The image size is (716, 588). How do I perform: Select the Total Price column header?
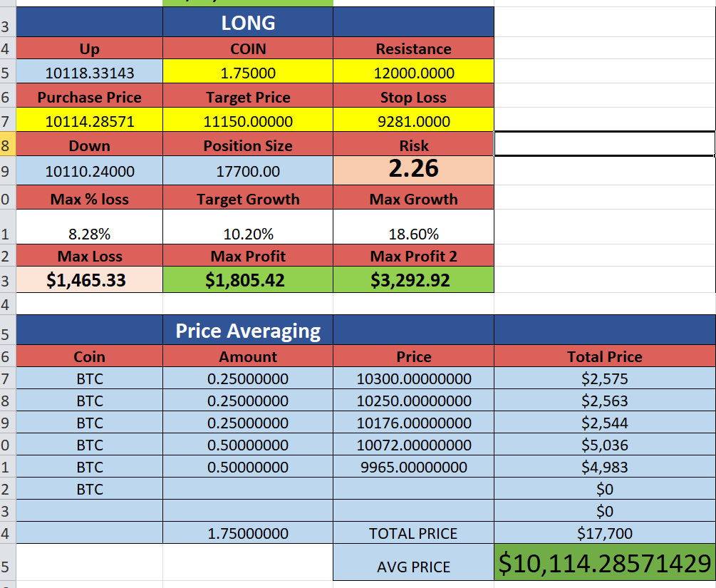(605, 356)
